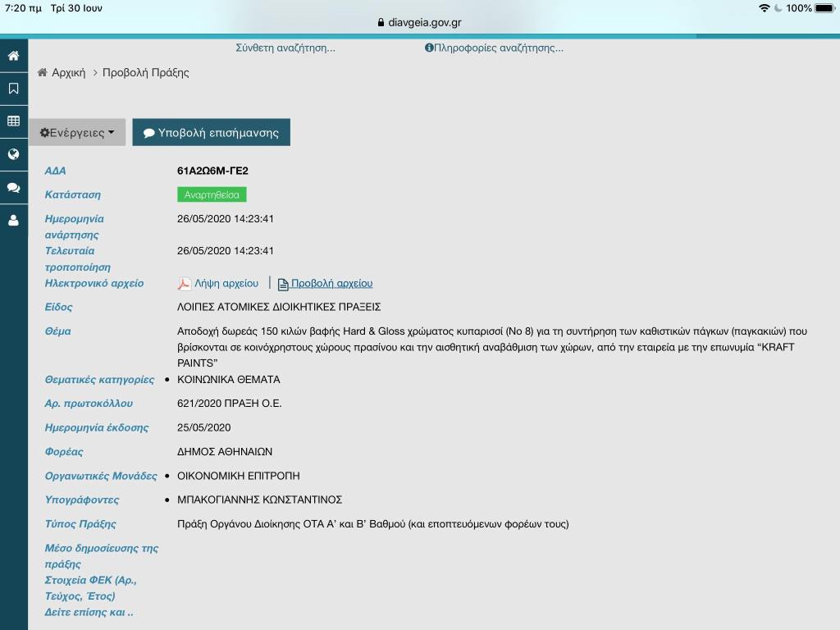Open the comments chat sidebar icon
Image resolution: width=840 pixels, height=630 pixels.
13,188
